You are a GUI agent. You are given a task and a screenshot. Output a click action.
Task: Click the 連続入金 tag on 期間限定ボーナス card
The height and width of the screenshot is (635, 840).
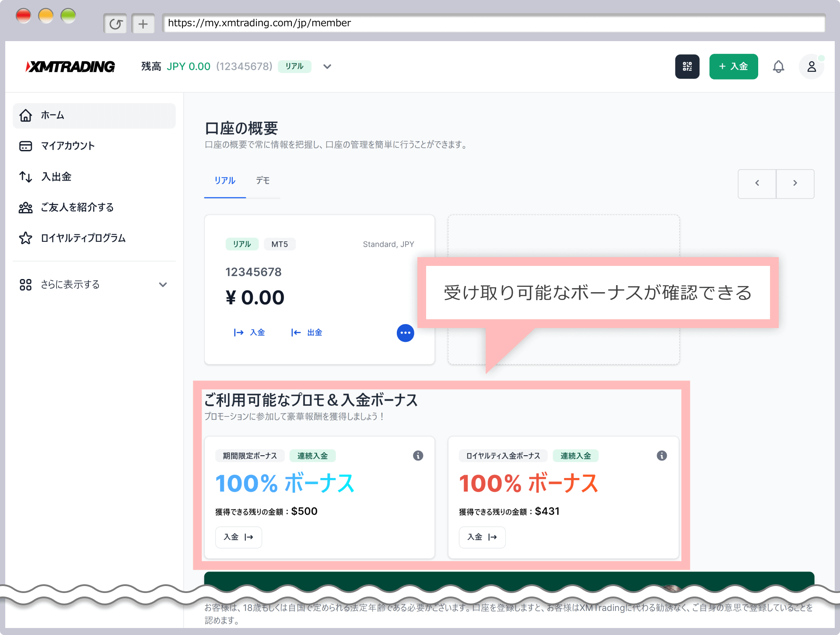coord(312,456)
